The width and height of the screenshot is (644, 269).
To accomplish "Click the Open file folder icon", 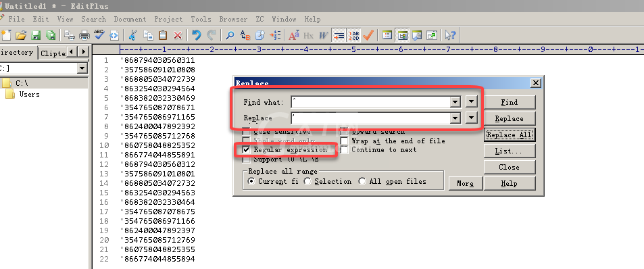I will (20, 35).
